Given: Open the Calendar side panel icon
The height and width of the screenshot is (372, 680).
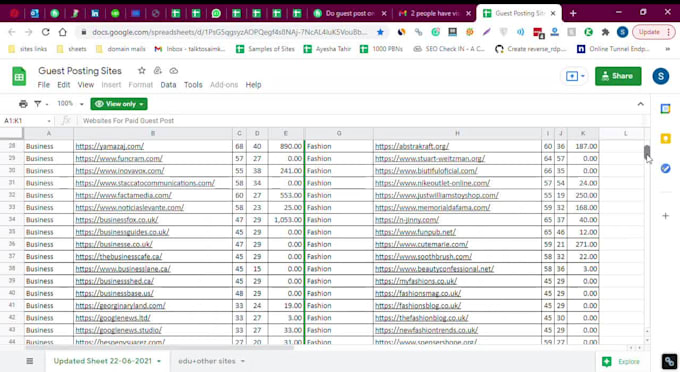Looking at the screenshot, I should (x=665, y=109).
